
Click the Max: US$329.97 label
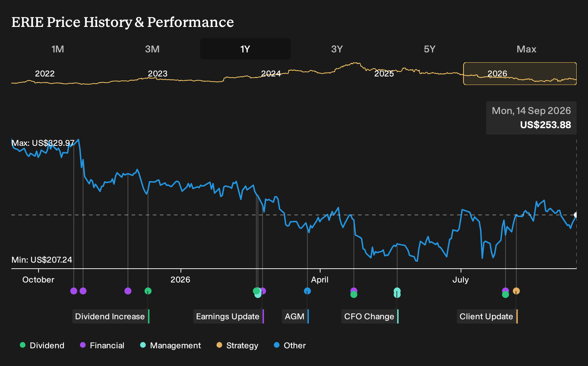pyautogui.click(x=43, y=143)
